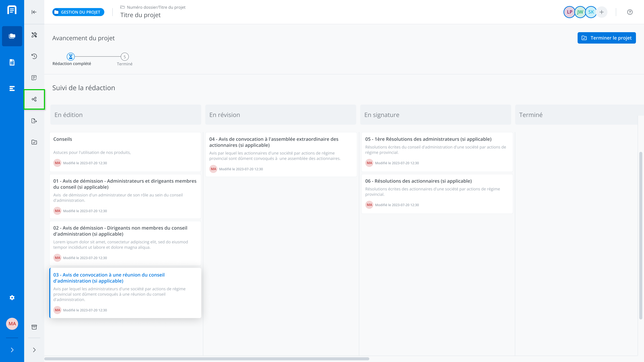Click the Terminer le projet button
This screenshot has height=362, width=644.
(x=606, y=38)
